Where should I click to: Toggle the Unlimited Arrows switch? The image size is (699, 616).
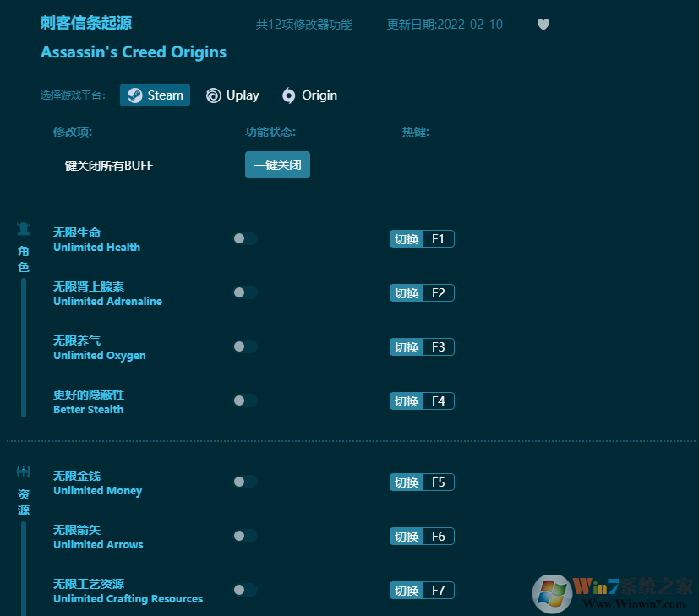(245, 536)
